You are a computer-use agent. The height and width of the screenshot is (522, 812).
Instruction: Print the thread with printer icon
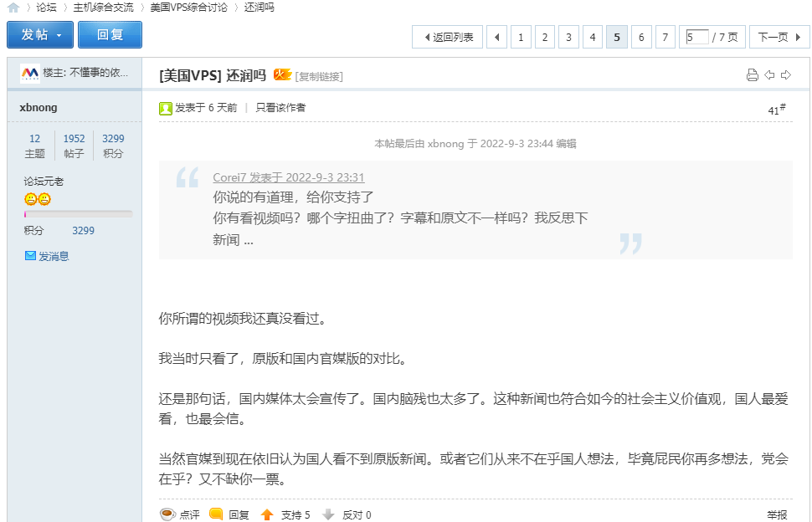click(753, 75)
